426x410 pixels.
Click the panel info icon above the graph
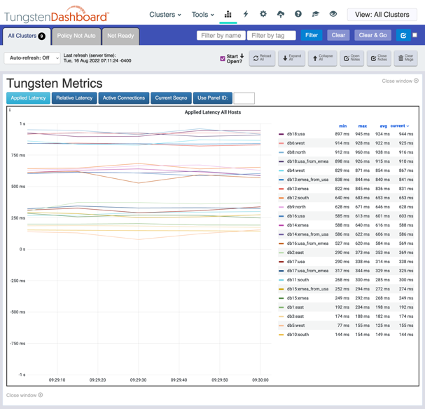pyautogui.click(x=10, y=110)
